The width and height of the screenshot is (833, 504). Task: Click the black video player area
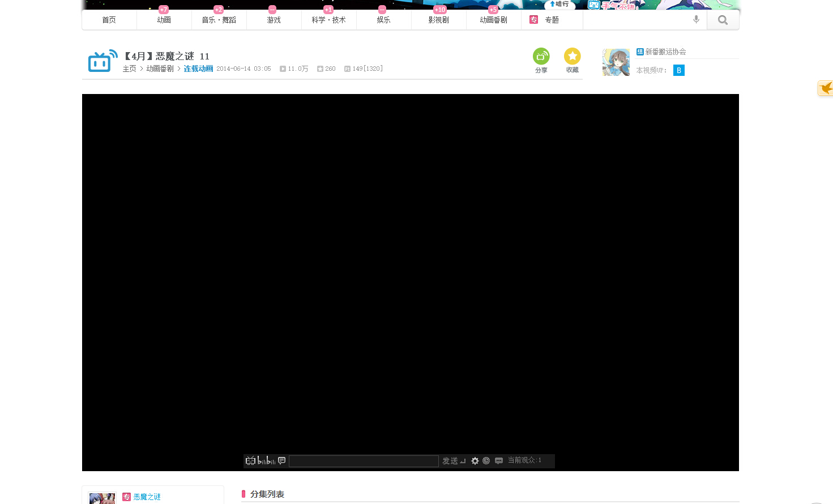pyautogui.click(x=411, y=275)
